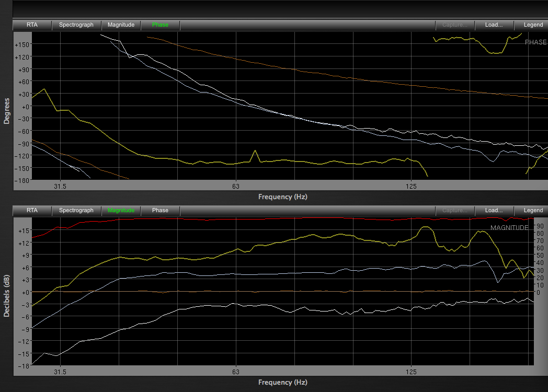Click the -18 decibel axis value
This screenshot has width=548, height=392.
(24, 366)
